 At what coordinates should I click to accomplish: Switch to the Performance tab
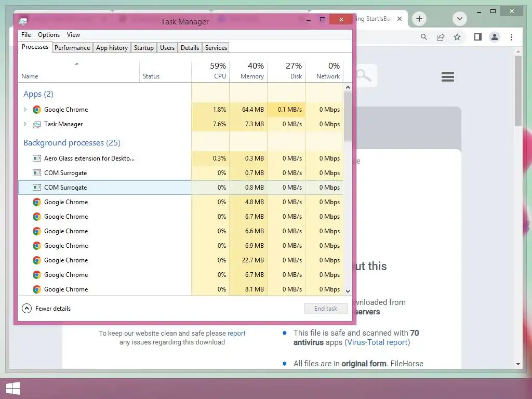pyautogui.click(x=72, y=48)
